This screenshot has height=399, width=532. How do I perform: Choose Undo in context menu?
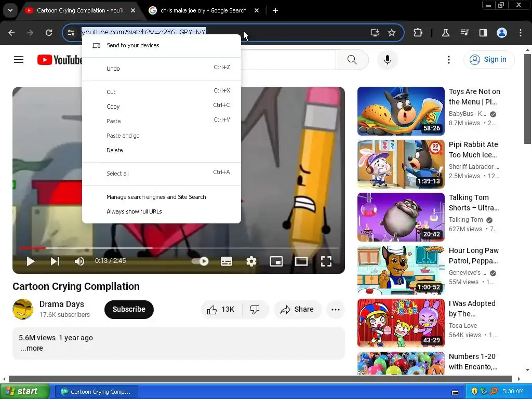(162, 69)
